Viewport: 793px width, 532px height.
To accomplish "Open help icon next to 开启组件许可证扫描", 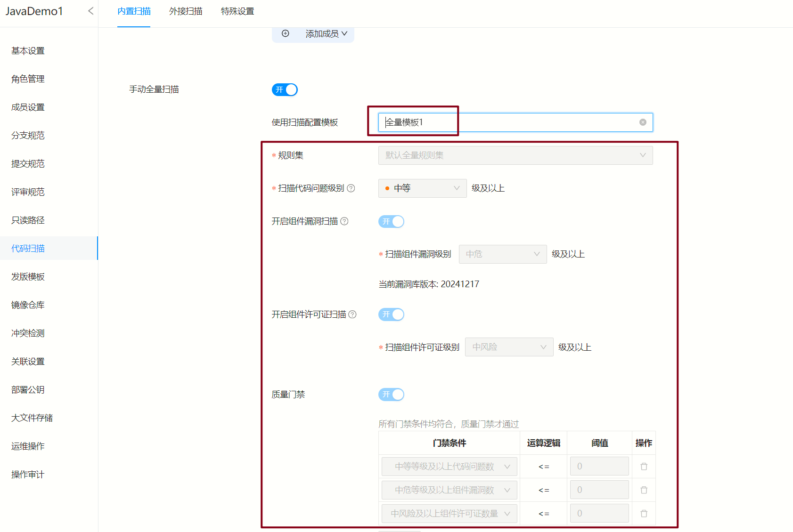I will [x=352, y=314].
